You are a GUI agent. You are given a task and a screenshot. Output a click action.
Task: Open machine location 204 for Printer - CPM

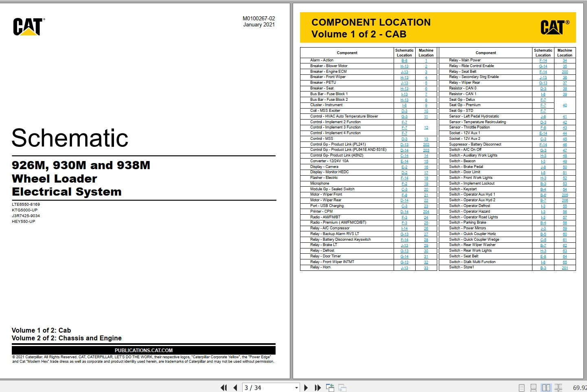coord(426,212)
